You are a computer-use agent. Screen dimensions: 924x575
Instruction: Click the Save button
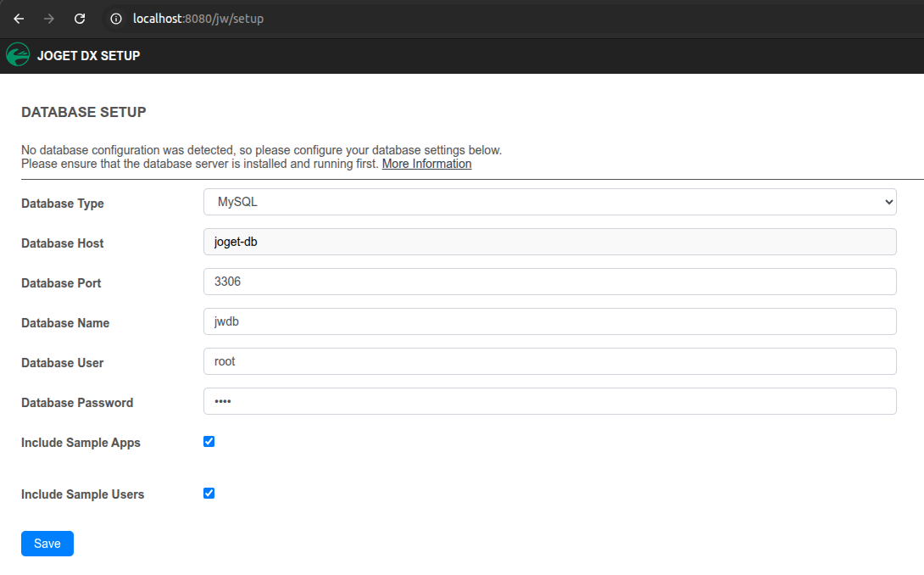pyautogui.click(x=47, y=544)
